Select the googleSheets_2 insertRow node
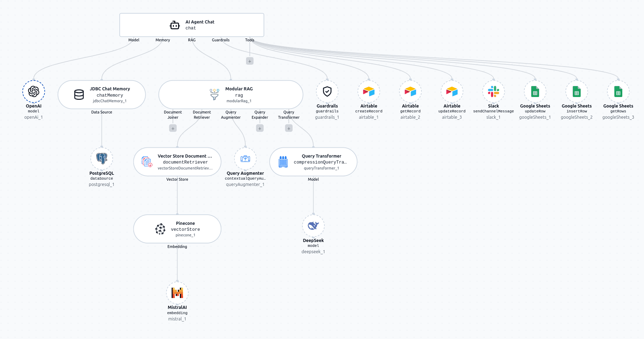The width and height of the screenshot is (644, 339). (x=576, y=91)
